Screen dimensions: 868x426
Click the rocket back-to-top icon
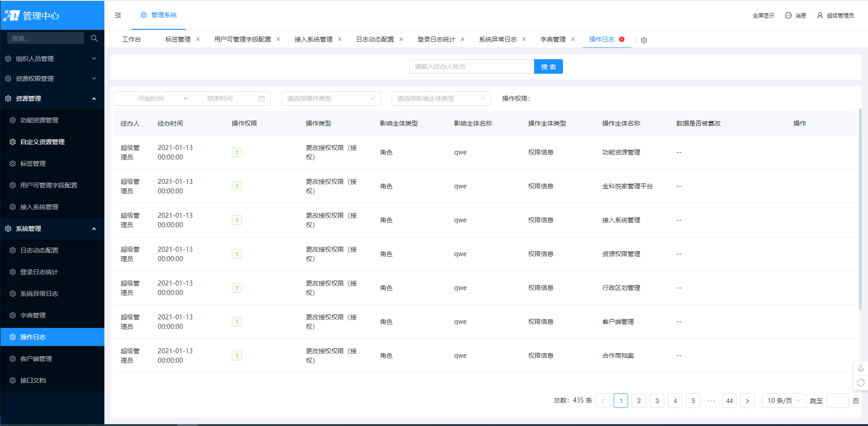861,368
